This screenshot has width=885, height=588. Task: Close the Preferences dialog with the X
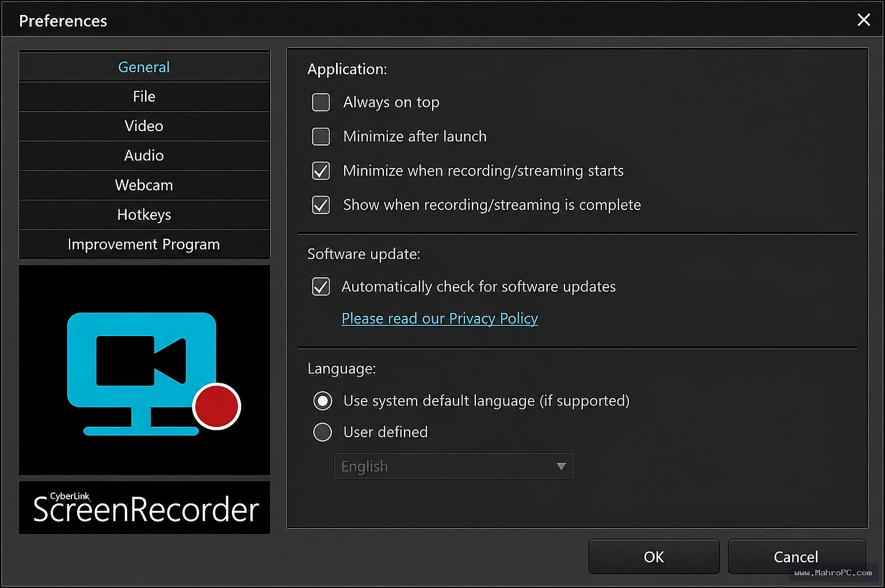pos(864,20)
